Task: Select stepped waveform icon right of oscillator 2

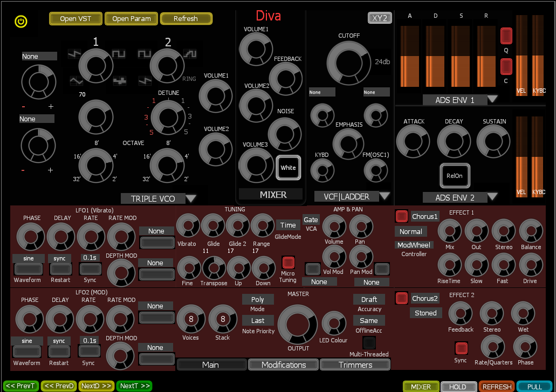Action: point(190,54)
